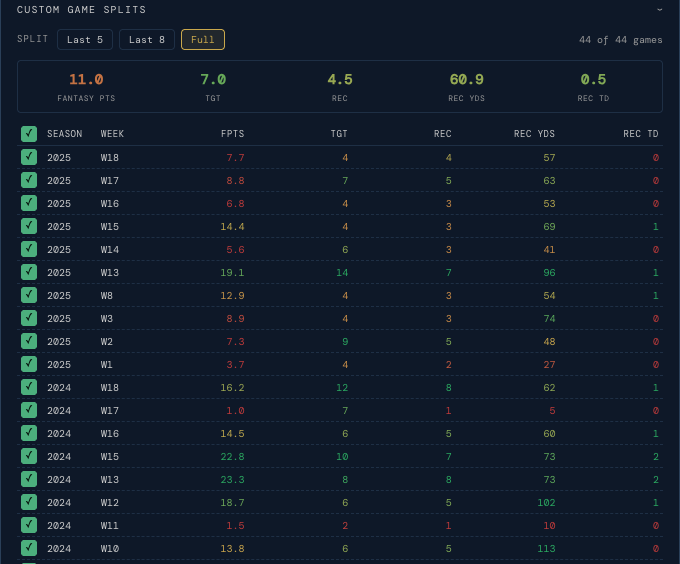Click the 19.1 FPTS value for 2025 W13
Image resolution: width=680 pixels, height=564 pixels.
tap(232, 273)
